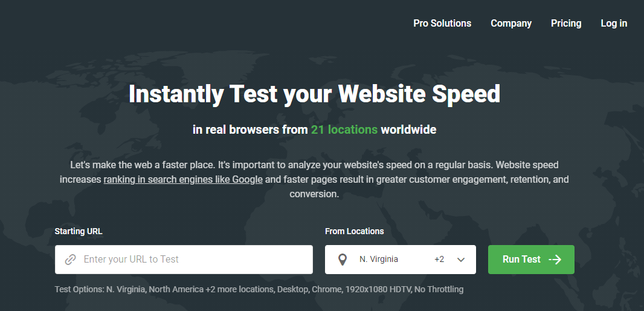Expand the locations dropdown chevron
This screenshot has height=311, width=644.
tap(461, 260)
